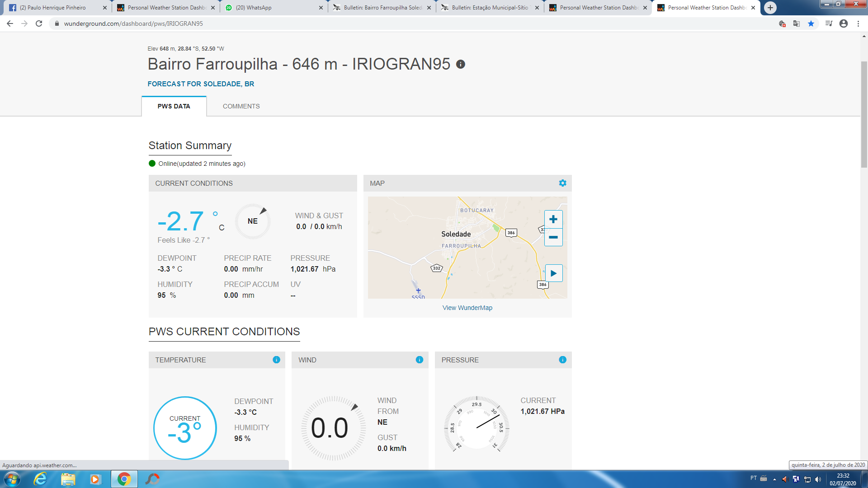Show hidden tray icons arrow
Image resolution: width=868 pixels, height=488 pixels.
(774, 479)
